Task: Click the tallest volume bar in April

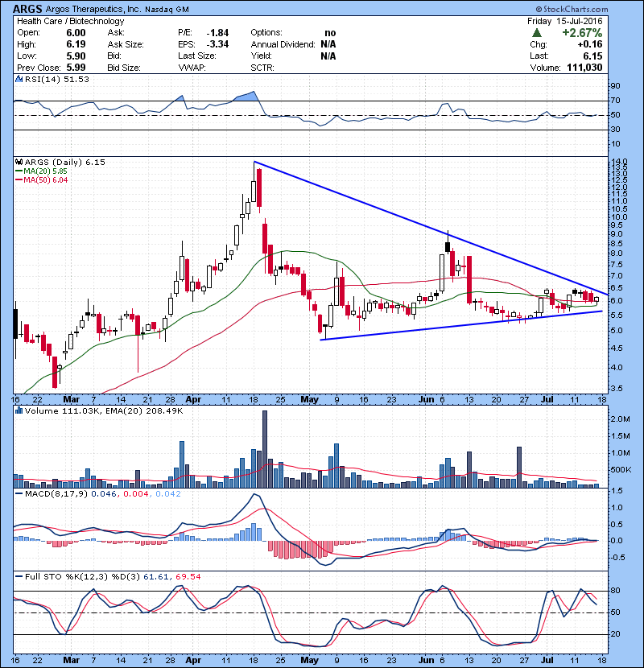Action: tap(265, 449)
